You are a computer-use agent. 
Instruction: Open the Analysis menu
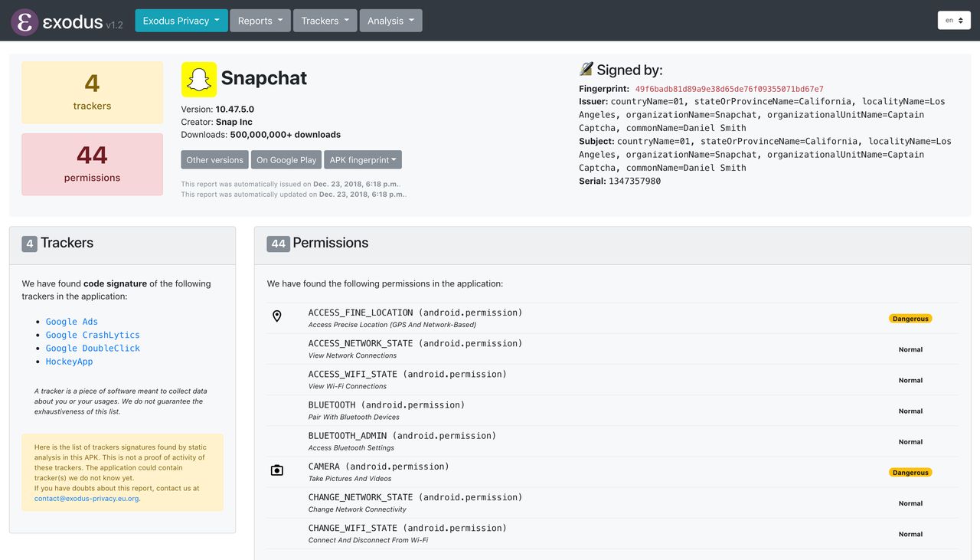pos(390,21)
